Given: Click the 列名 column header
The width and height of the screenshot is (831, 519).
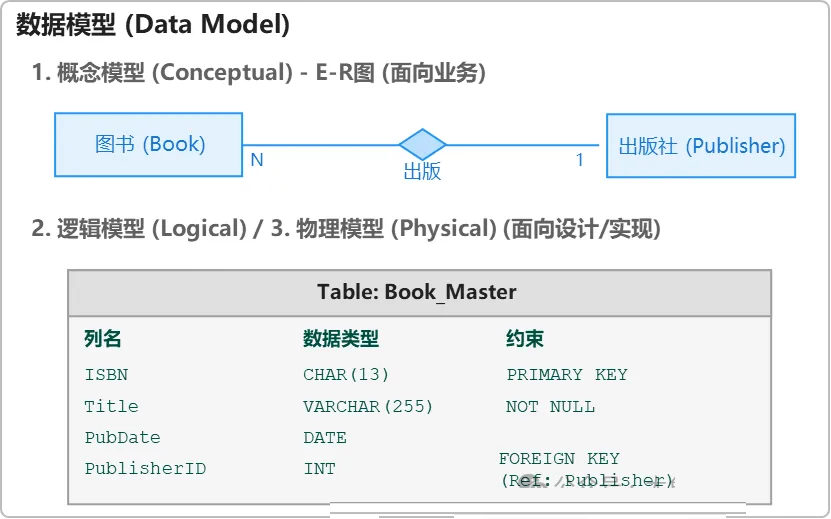Looking at the screenshot, I should click(x=103, y=339).
